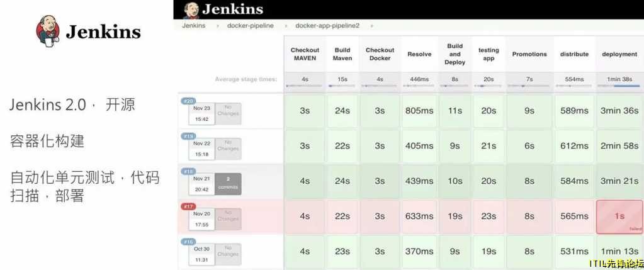
Task: Click the 11s Build and Deploy cell
Action: [455, 111]
